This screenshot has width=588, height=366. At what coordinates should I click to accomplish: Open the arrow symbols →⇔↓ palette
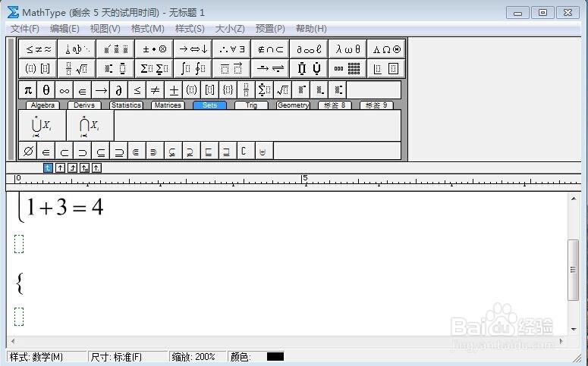[193, 49]
